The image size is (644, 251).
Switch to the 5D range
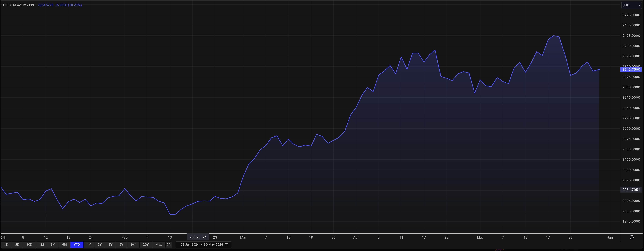(x=17, y=244)
